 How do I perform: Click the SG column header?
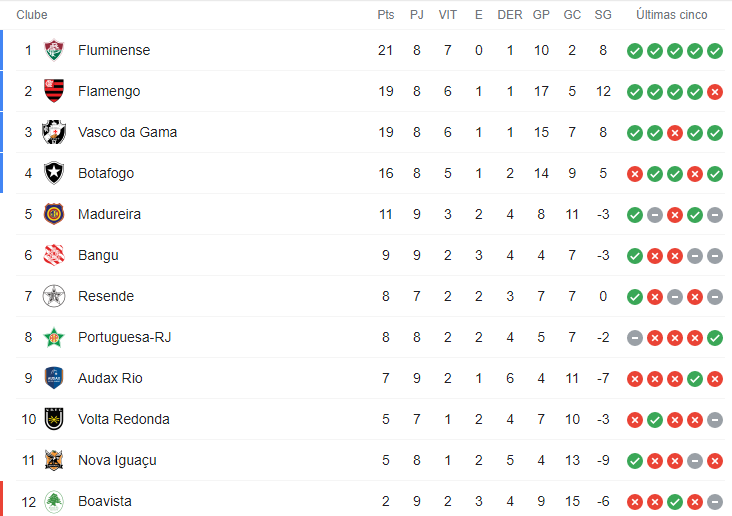coord(603,15)
